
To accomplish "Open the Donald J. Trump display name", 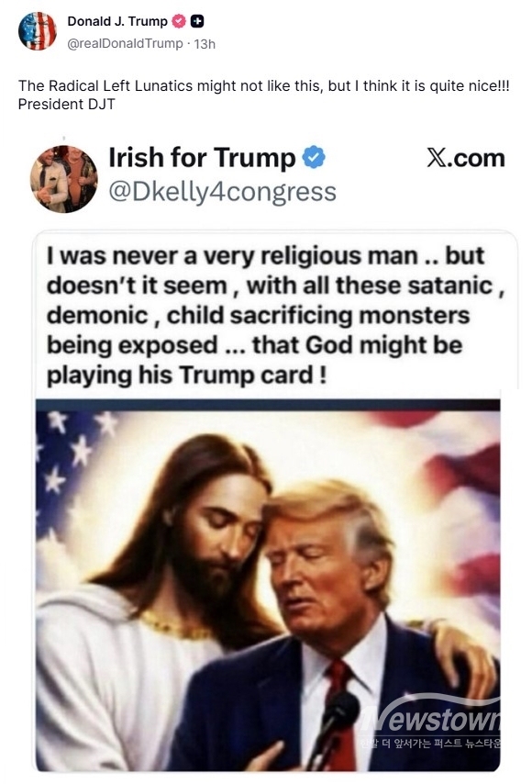I will [x=117, y=21].
